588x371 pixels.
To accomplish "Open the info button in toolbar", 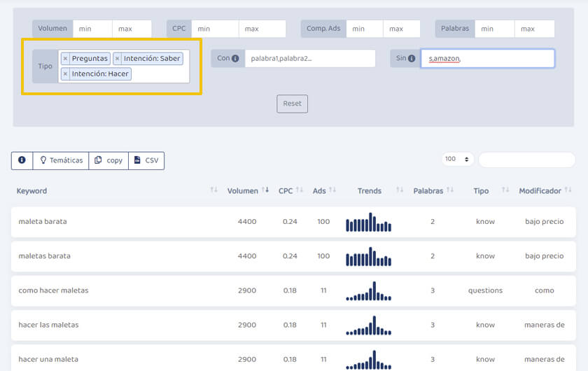I will pos(22,160).
